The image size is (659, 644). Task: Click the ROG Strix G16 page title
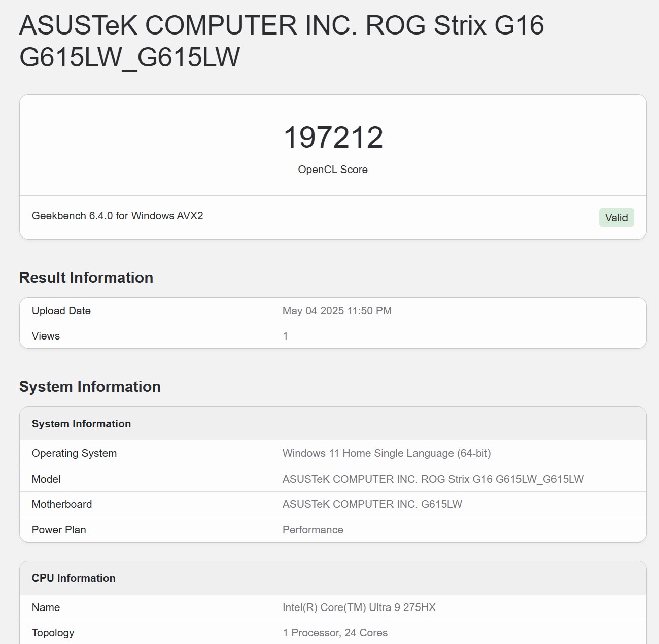click(x=282, y=41)
